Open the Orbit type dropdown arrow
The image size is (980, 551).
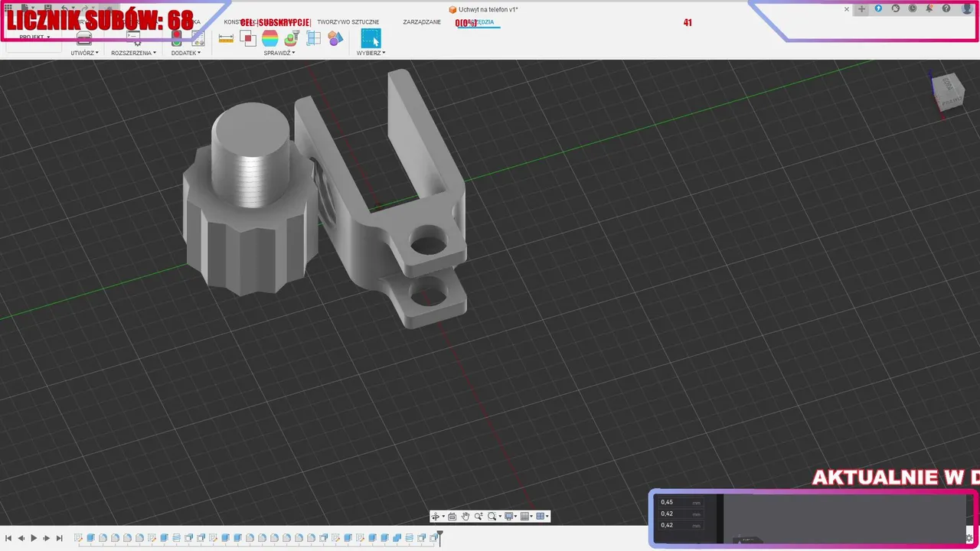tap(442, 517)
